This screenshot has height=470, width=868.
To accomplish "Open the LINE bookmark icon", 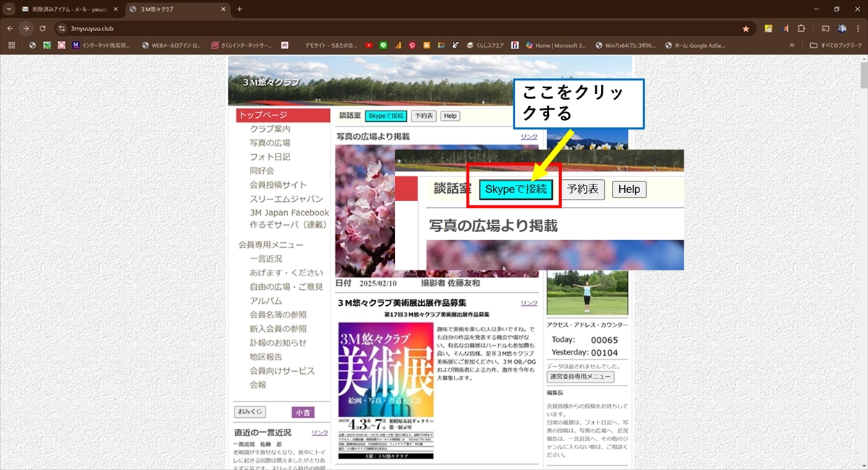I will pyautogui.click(x=383, y=45).
